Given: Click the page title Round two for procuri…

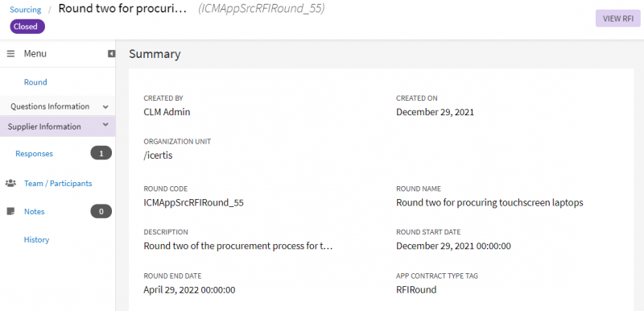Looking at the screenshot, I should tap(122, 9).
